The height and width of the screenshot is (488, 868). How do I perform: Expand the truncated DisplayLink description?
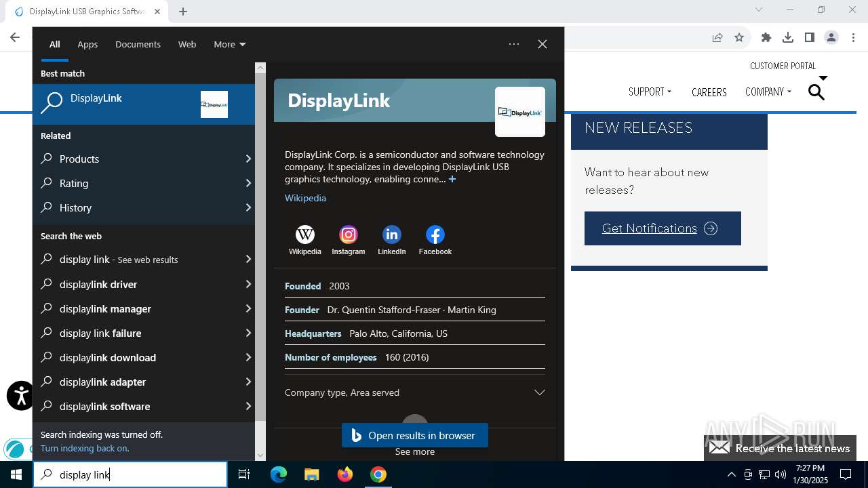click(452, 179)
